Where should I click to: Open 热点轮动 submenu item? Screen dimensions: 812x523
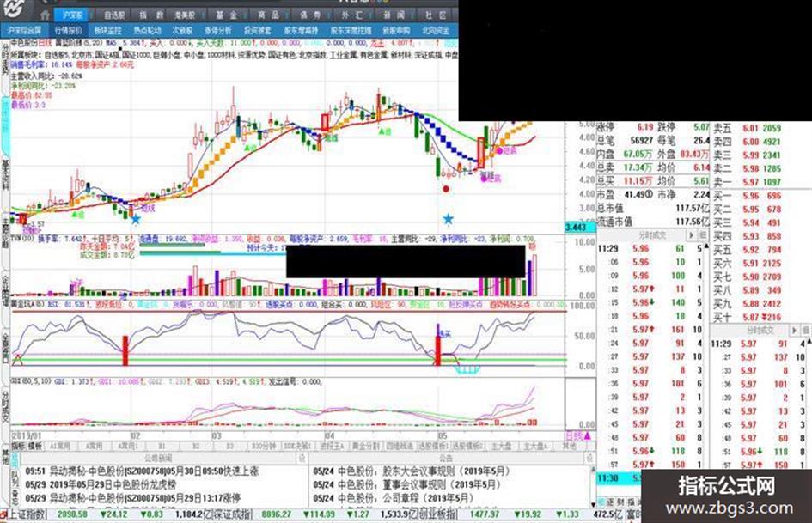tap(147, 31)
